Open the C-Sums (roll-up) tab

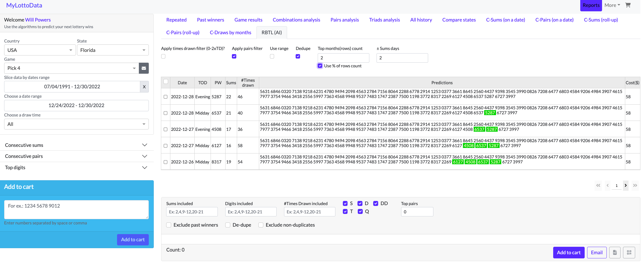point(601,20)
